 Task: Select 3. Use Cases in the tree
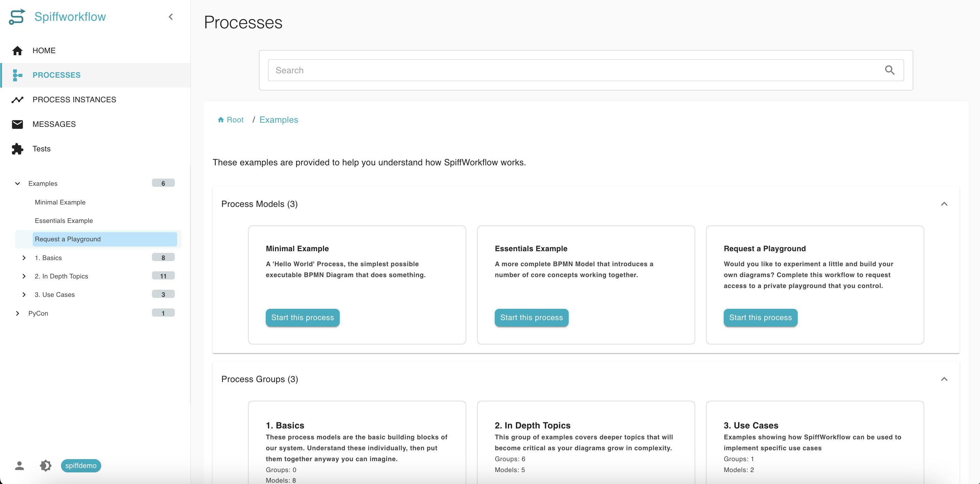(55, 294)
